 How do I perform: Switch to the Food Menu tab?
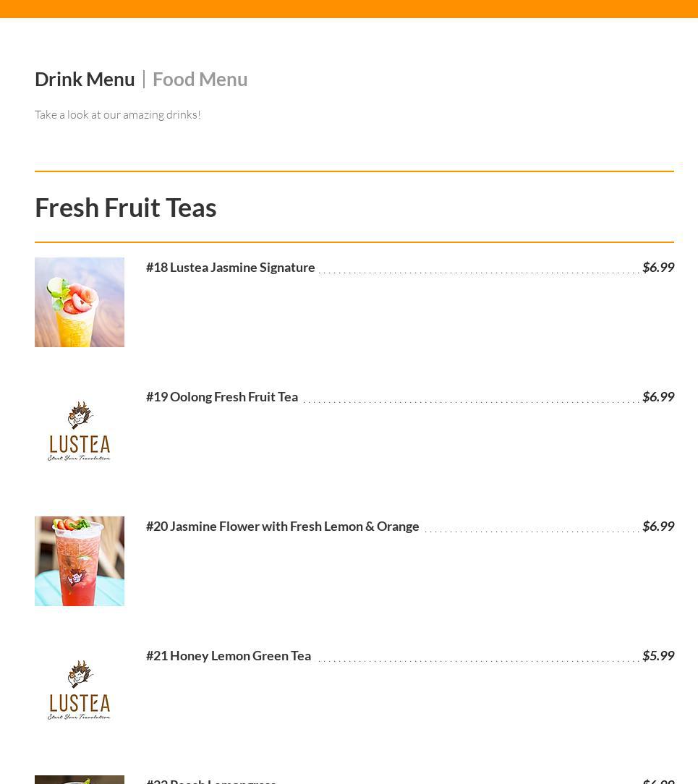pyautogui.click(x=200, y=79)
